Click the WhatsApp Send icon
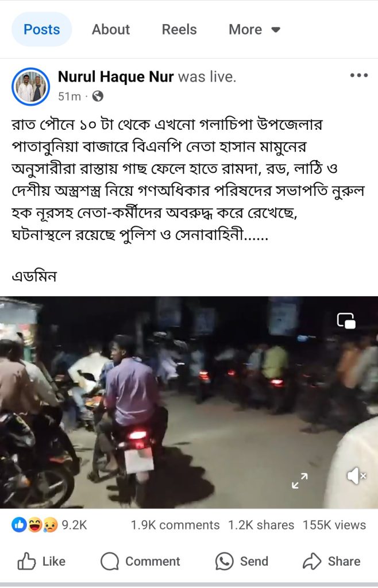This screenshot has width=378, height=588. click(x=224, y=562)
